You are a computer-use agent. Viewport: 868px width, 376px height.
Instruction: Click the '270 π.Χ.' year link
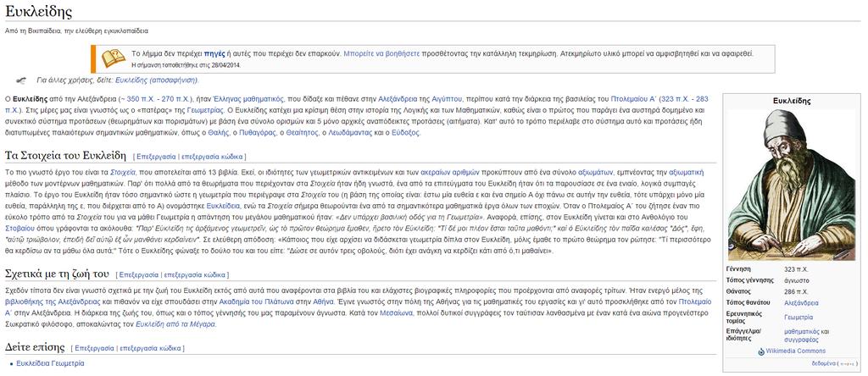(175, 99)
